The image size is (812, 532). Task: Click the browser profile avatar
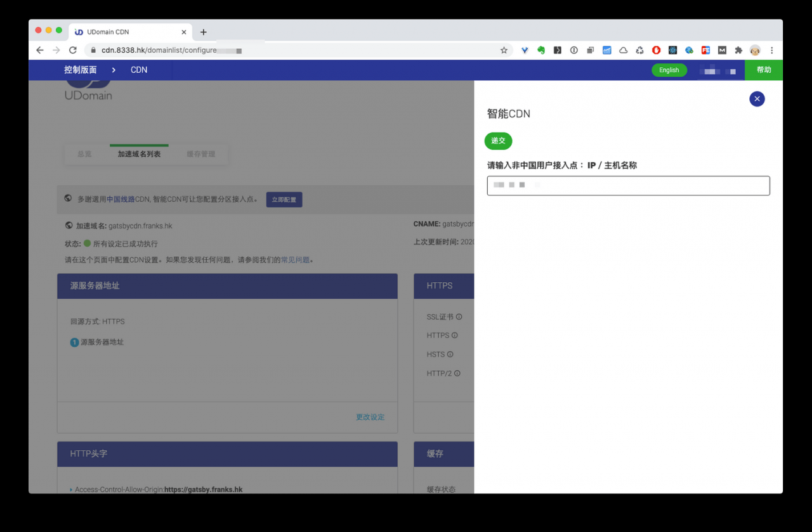pyautogui.click(x=755, y=50)
